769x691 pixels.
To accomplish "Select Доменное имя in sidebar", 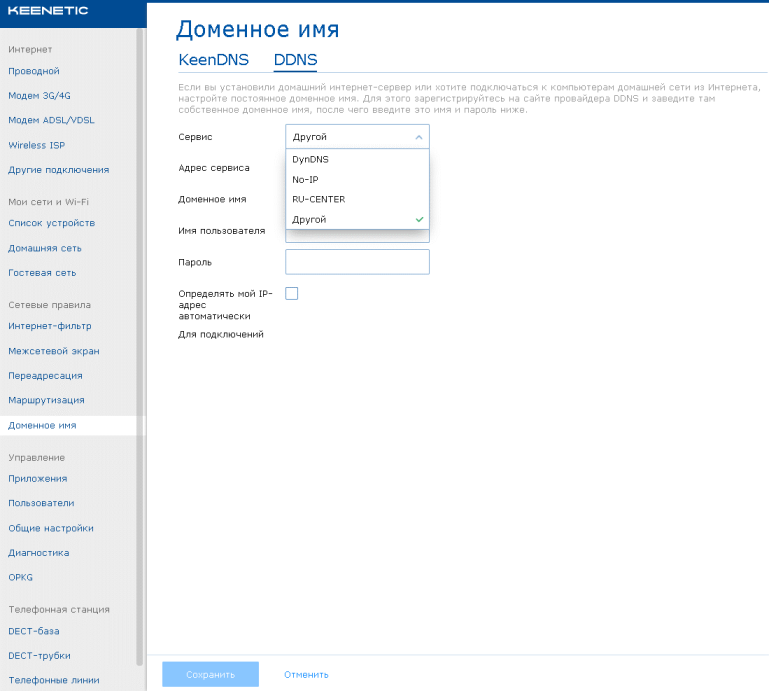I will 42,426.
